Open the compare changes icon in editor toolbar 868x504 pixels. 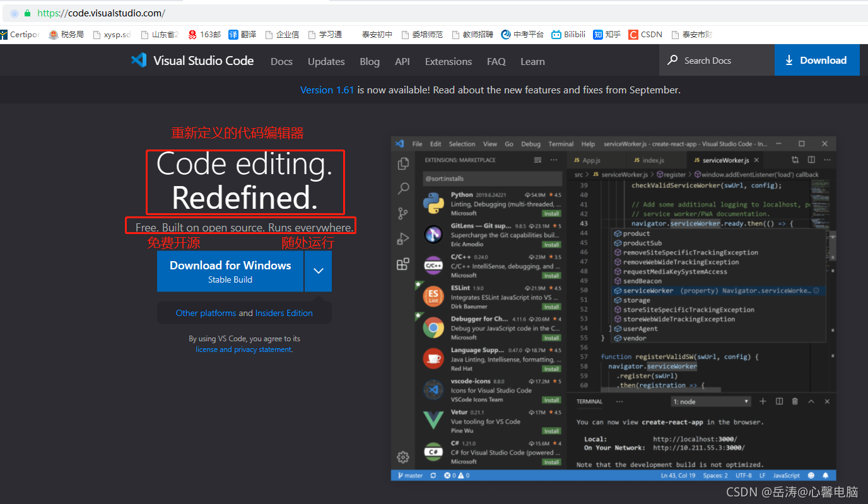coord(795,160)
